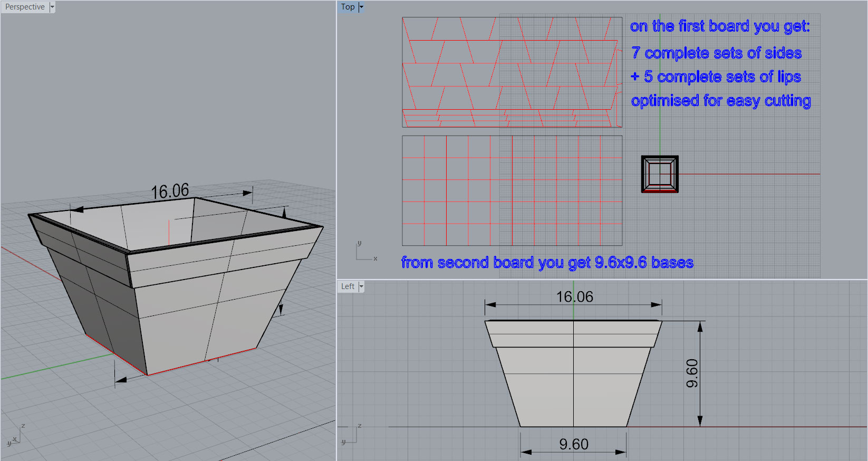Open the Left viewport dropdown arrow
The width and height of the screenshot is (868, 461).
[361, 286]
